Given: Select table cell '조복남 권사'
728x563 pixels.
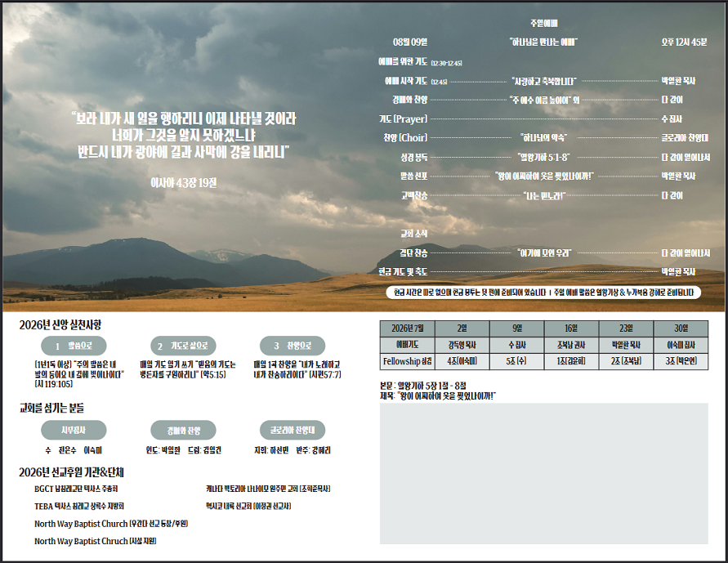Looking at the screenshot, I should [571, 345].
